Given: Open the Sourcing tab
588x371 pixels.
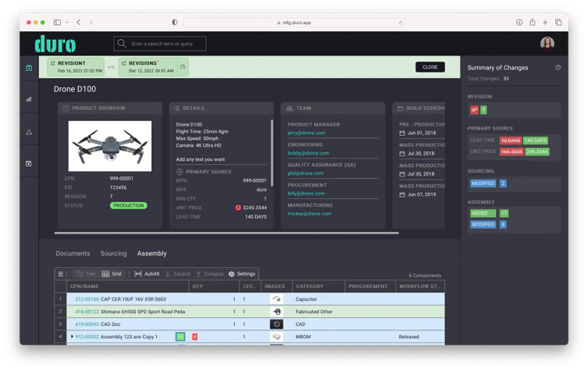Looking at the screenshot, I should click(x=114, y=254).
